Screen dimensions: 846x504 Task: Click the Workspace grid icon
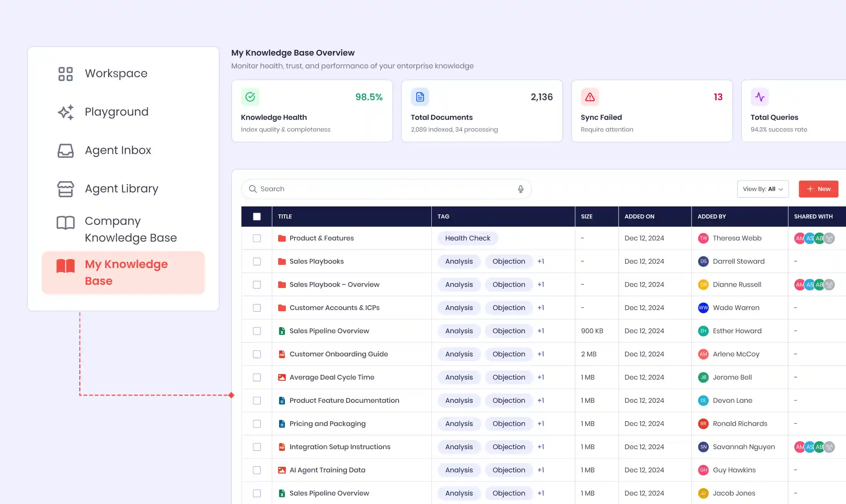click(x=65, y=74)
